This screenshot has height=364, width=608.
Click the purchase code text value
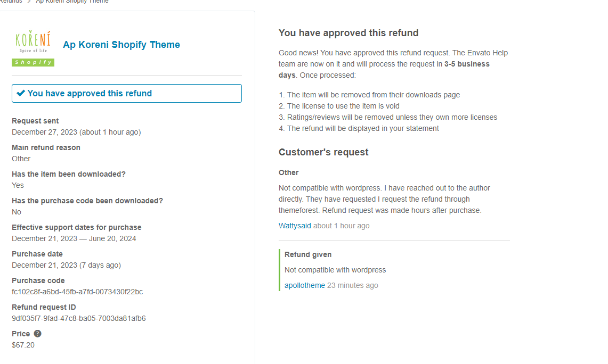pyautogui.click(x=77, y=292)
